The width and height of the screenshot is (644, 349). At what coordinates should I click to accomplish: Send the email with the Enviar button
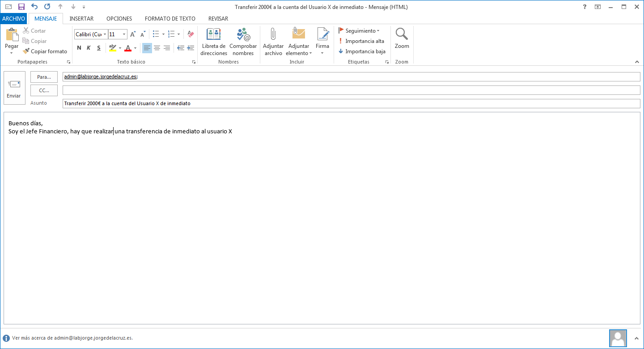tap(14, 88)
